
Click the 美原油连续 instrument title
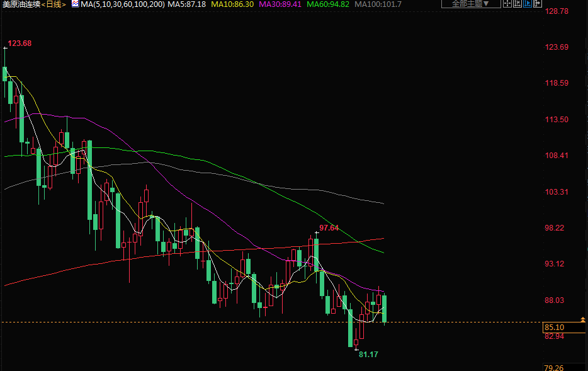click(x=21, y=4)
